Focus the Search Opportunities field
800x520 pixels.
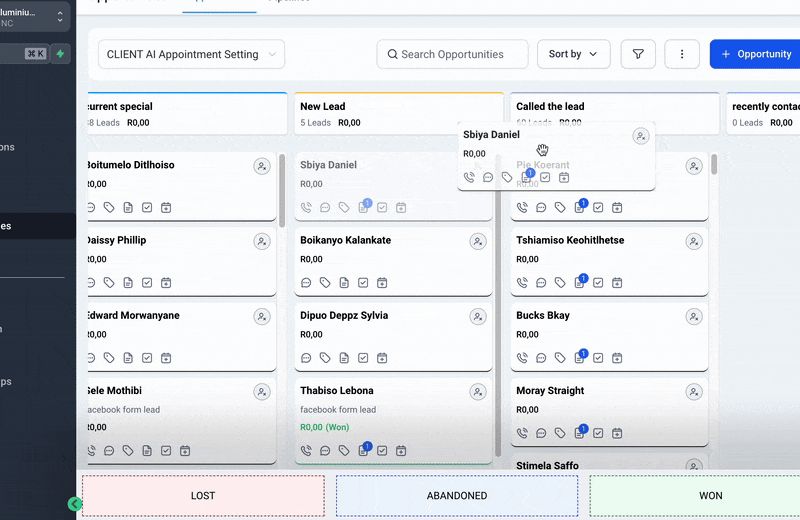coord(453,54)
